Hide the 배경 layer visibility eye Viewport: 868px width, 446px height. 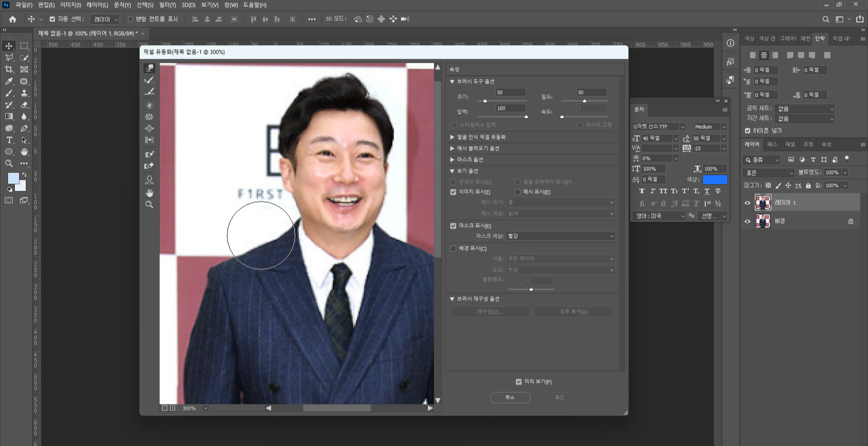coord(748,221)
